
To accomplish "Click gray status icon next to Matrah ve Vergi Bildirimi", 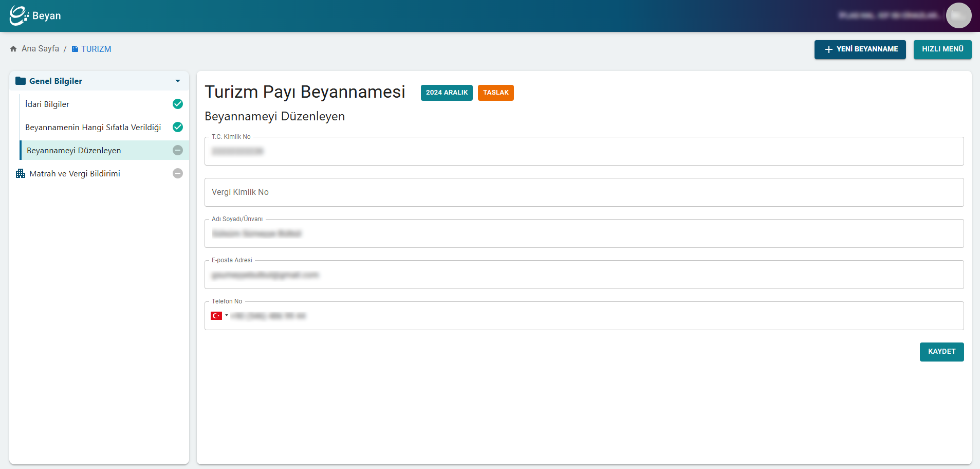I will (x=178, y=173).
